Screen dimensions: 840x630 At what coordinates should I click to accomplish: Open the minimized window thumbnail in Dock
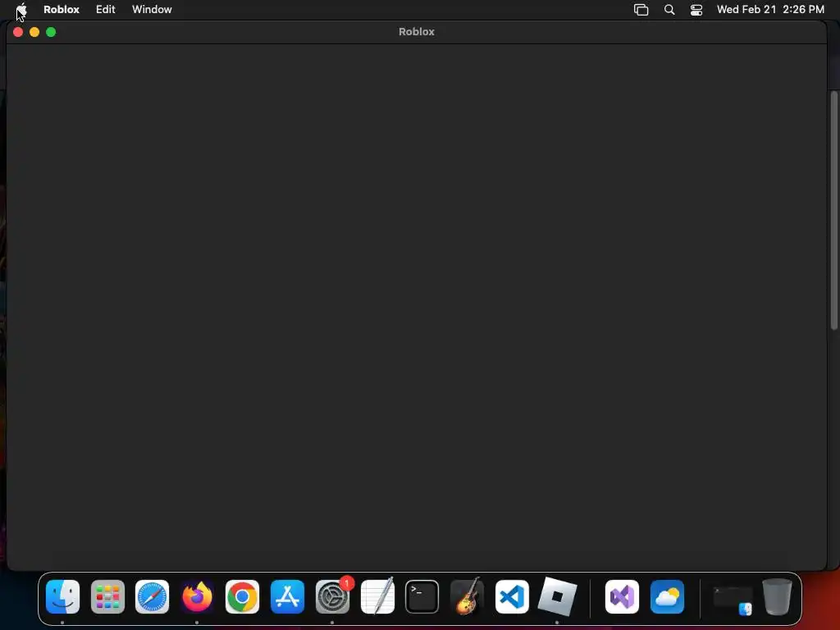coord(733,599)
